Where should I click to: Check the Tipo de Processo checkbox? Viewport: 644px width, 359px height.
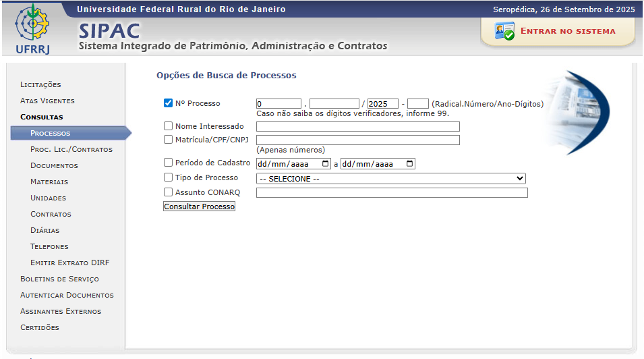(169, 177)
